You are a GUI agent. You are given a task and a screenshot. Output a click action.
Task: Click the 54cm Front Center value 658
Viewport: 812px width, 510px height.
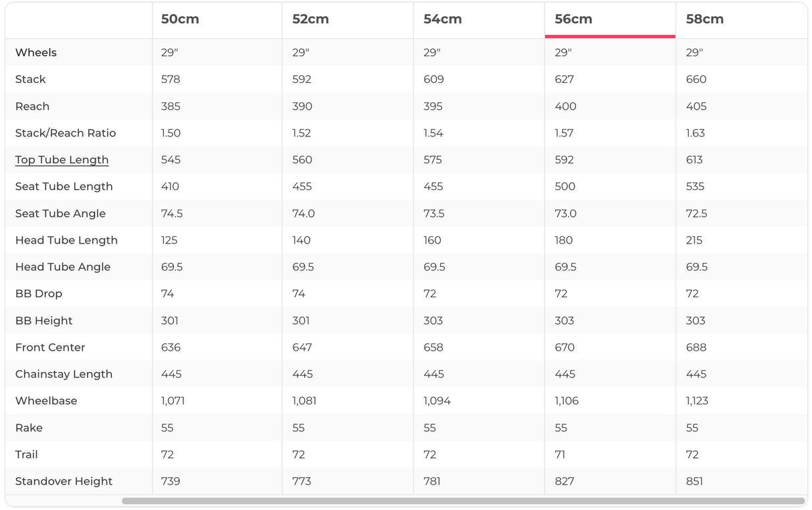tap(433, 347)
